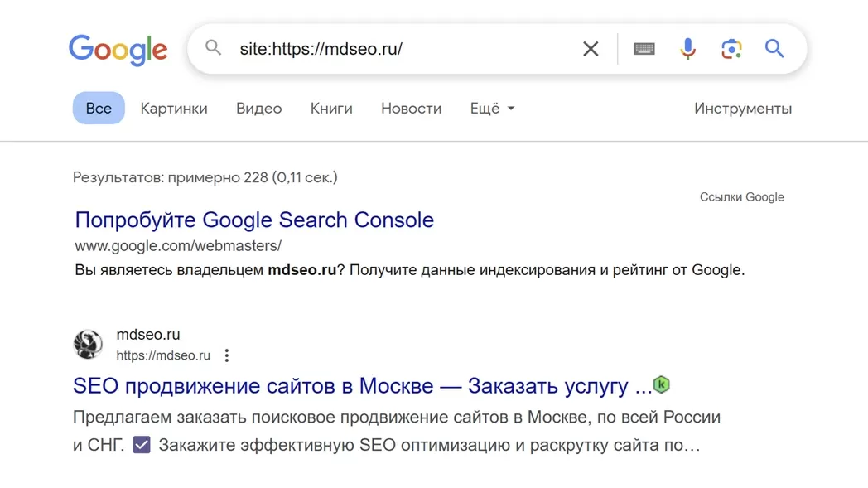Switch to Картинки tab
Image resolution: width=868 pixels, height=488 pixels.
coord(174,108)
